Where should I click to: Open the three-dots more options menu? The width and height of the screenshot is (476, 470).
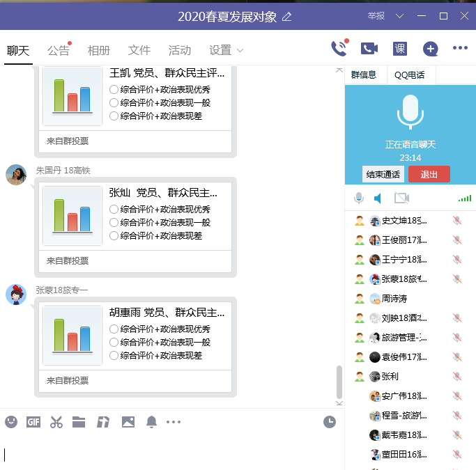click(x=460, y=49)
